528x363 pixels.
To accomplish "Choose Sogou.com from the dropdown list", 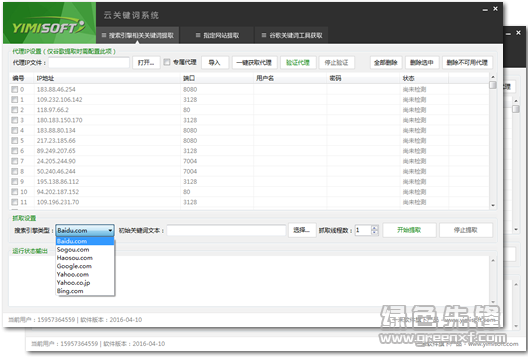I will 85,250.
